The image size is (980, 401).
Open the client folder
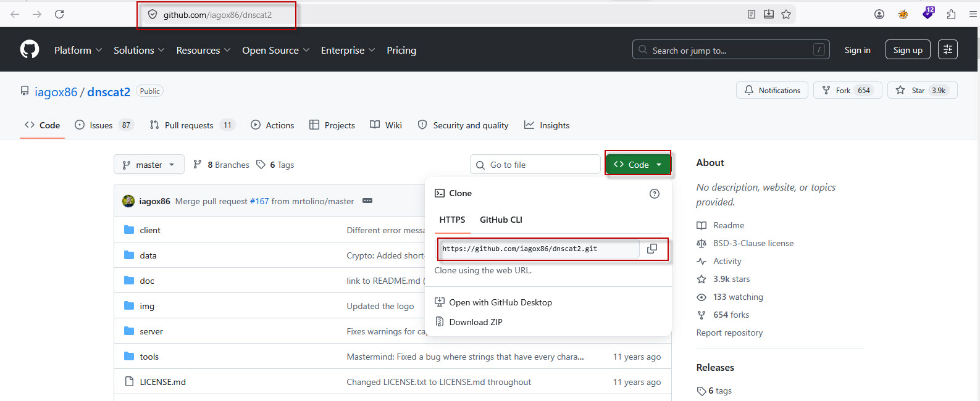(x=150, y=230)
